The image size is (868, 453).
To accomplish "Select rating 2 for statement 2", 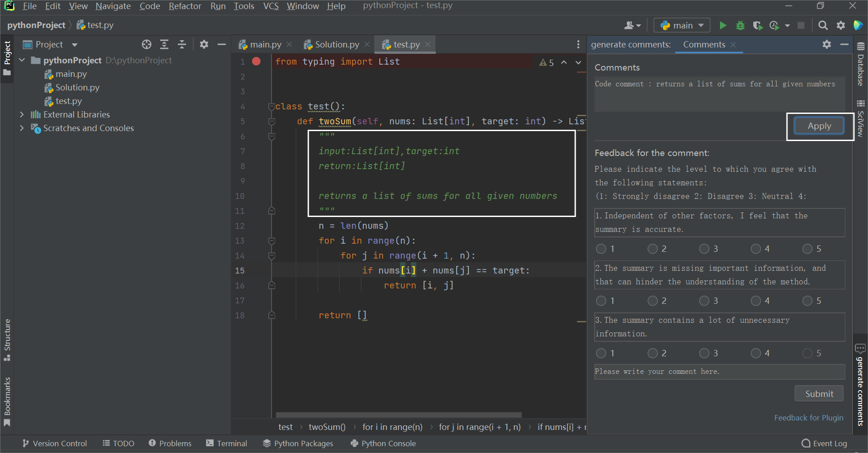I will (x=653, y=301).
